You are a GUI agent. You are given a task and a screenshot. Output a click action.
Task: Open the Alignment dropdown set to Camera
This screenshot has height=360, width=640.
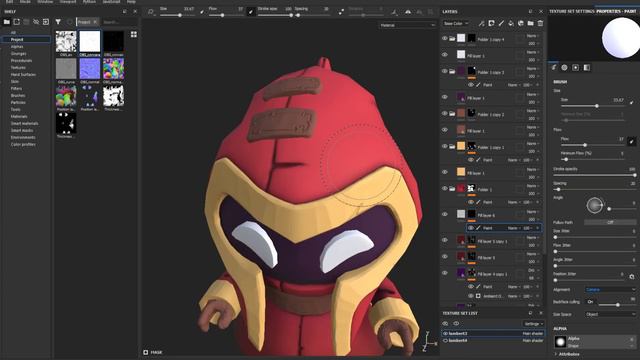[610, 290]
